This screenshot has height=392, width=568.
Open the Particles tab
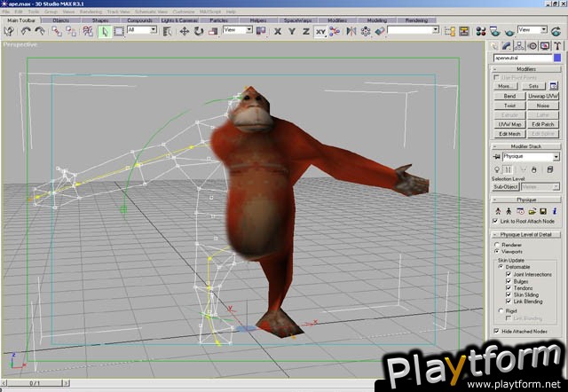point(219,20)
